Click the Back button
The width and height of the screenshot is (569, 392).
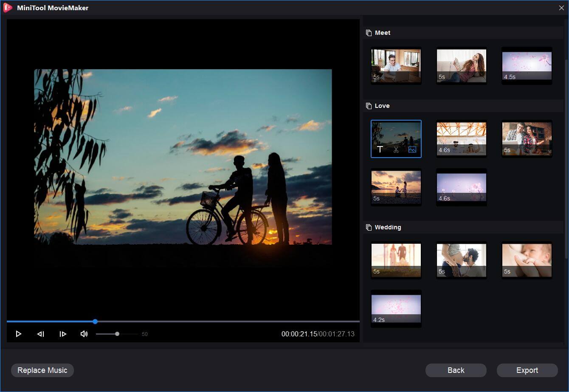456,370
